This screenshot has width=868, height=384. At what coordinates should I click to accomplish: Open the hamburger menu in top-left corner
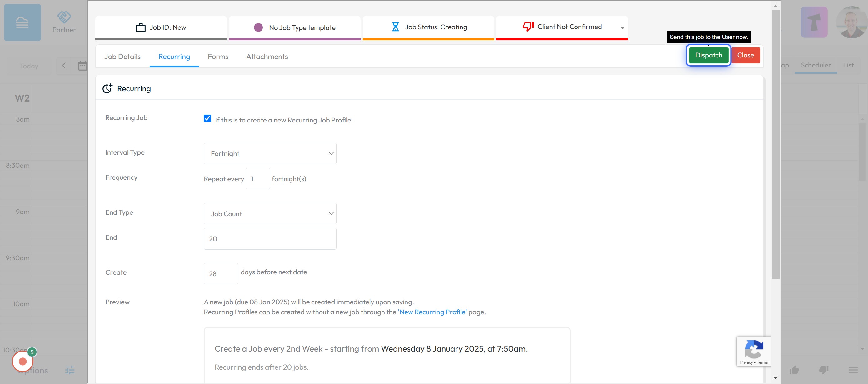pos(22,22)
